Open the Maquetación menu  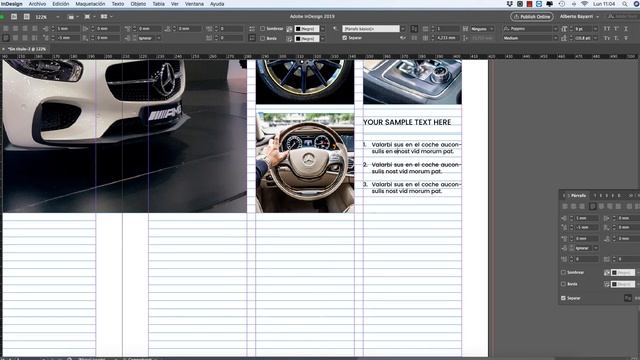(x=90, y=4)
